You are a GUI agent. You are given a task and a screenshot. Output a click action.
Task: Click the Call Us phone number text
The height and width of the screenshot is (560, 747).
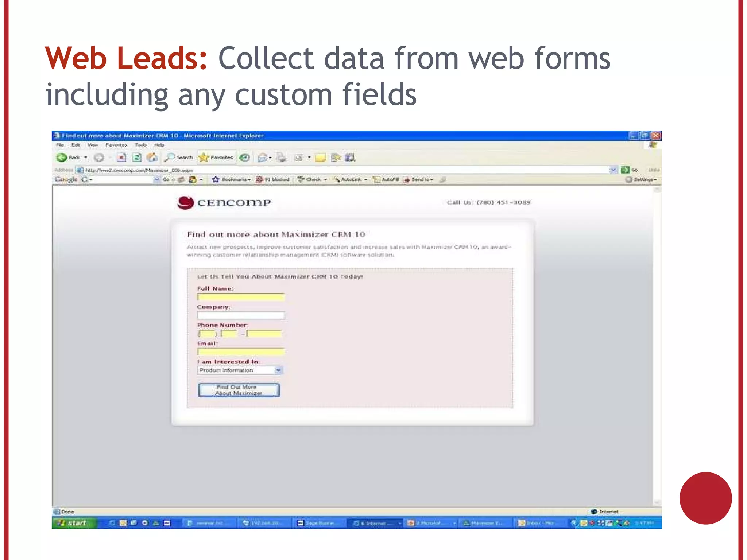[x=489, y=202]
